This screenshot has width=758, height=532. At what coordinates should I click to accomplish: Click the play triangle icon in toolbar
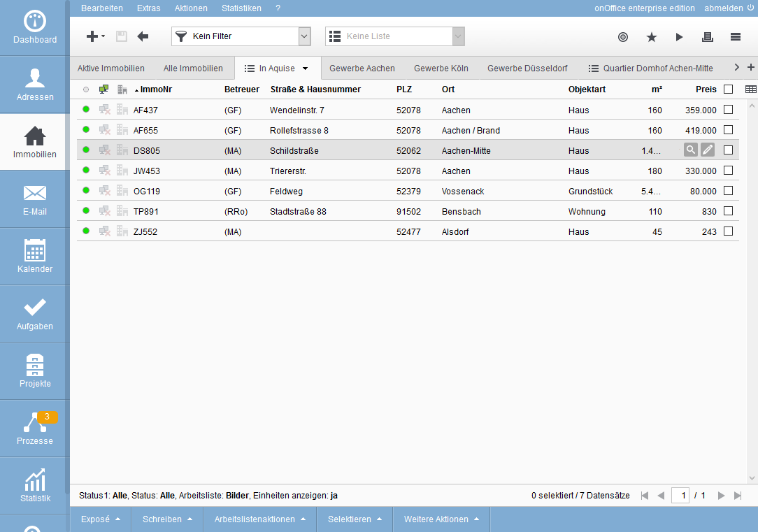tap(679, 37)
